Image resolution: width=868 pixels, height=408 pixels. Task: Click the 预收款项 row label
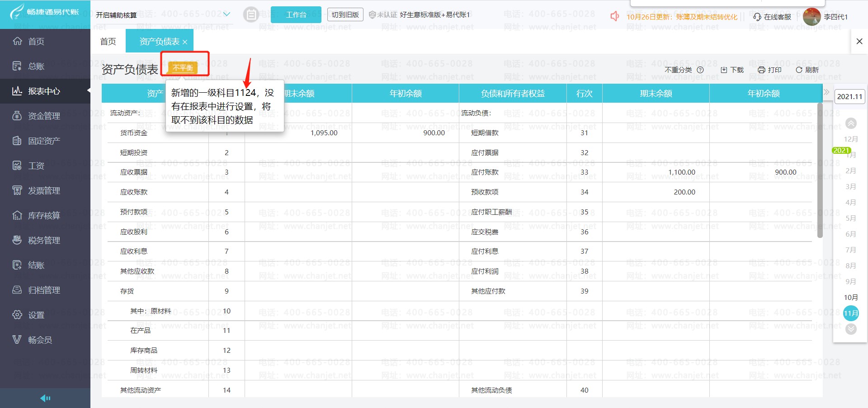point(485,192)
